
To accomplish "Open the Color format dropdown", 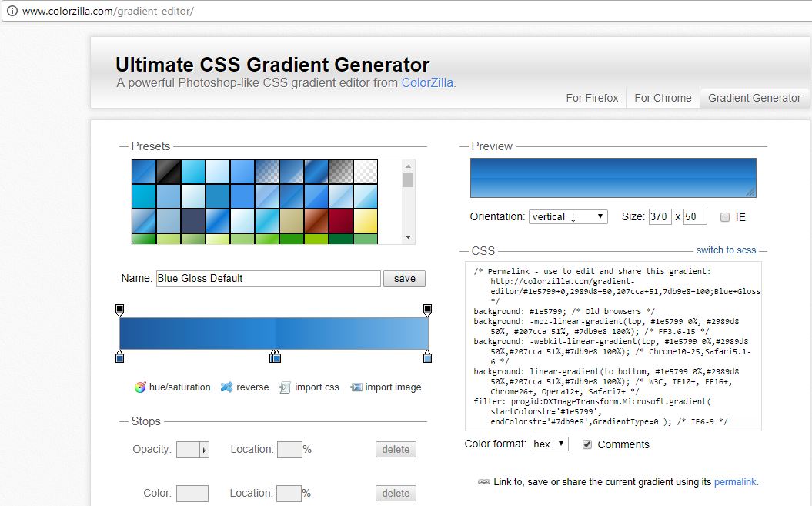I will (x=549, y=444).
